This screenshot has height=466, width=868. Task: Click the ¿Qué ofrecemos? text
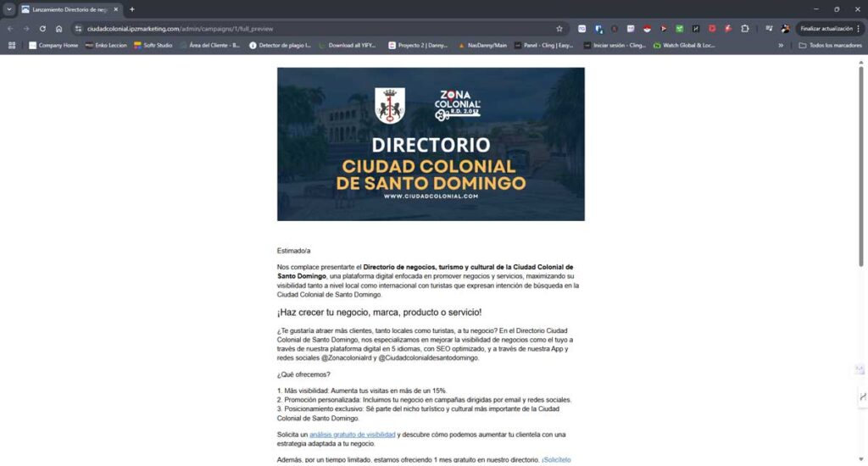303,374
